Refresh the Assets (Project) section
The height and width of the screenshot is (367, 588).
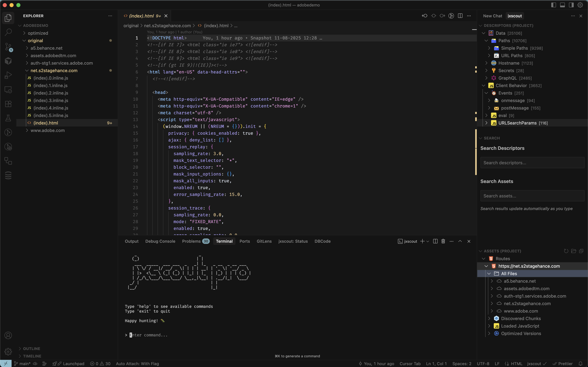click(566, 251)
